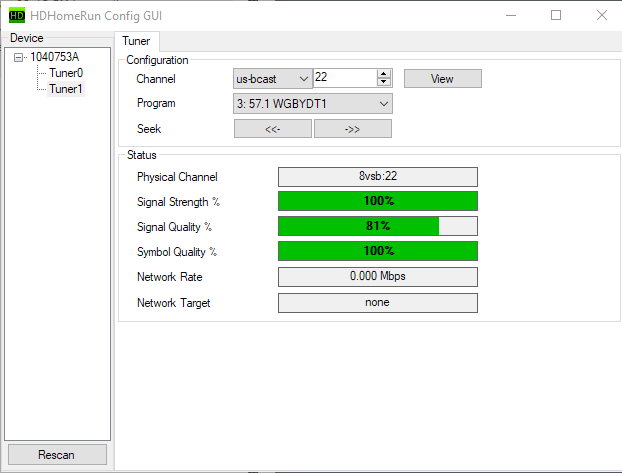Open the us-bcast channel map dropdown
This screenshot has height=473, width=622.
(x=273, y=79)
